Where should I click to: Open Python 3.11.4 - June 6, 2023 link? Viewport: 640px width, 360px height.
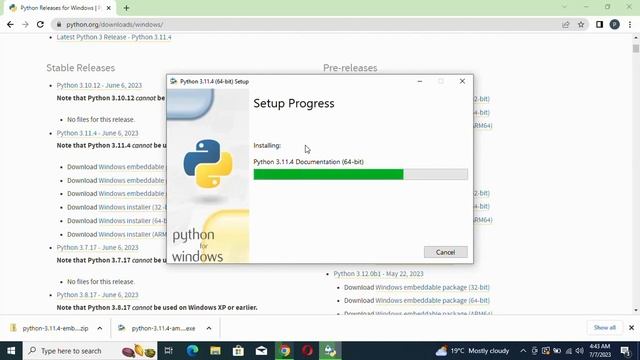tap(98, 133)
